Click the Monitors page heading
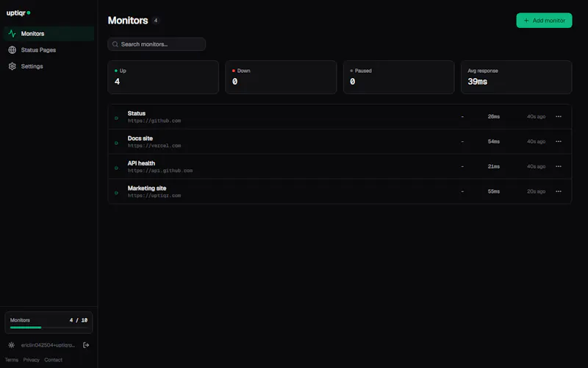This screenshot has height=368, width=588. pyautogui.click(x=128, y=21)
